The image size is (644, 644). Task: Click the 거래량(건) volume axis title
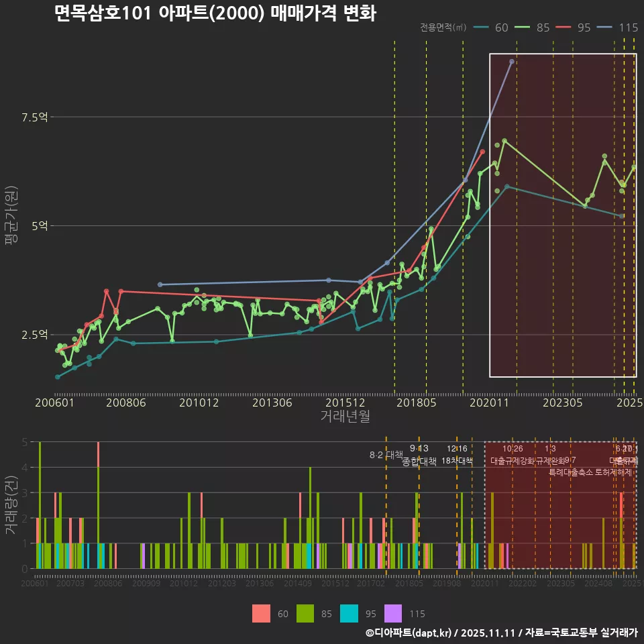(11, 505)
